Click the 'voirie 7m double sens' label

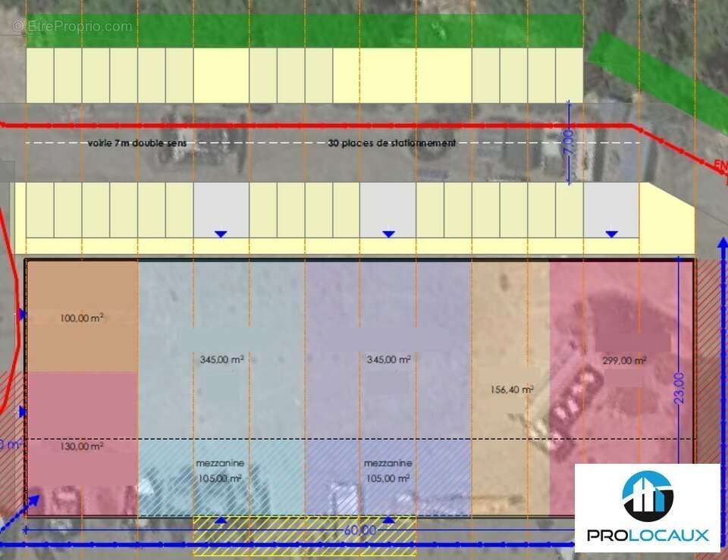click(x=136, y=142)
